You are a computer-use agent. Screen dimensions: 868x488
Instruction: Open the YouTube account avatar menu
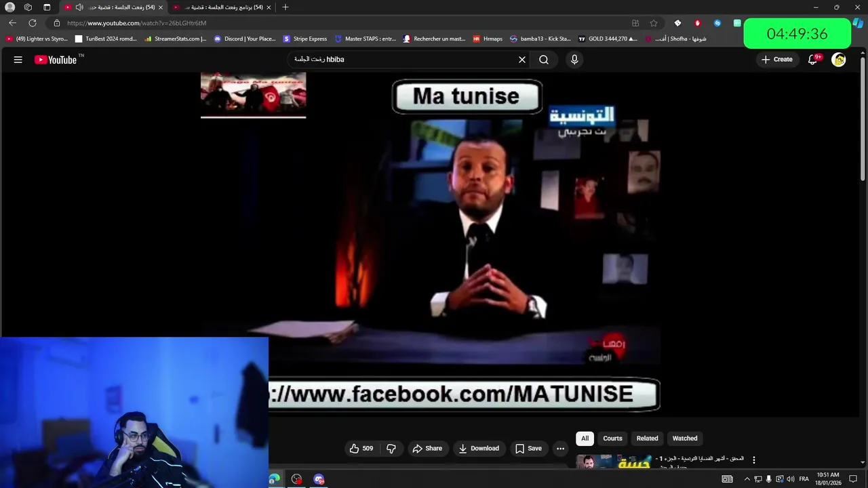(x=839, y=60)
